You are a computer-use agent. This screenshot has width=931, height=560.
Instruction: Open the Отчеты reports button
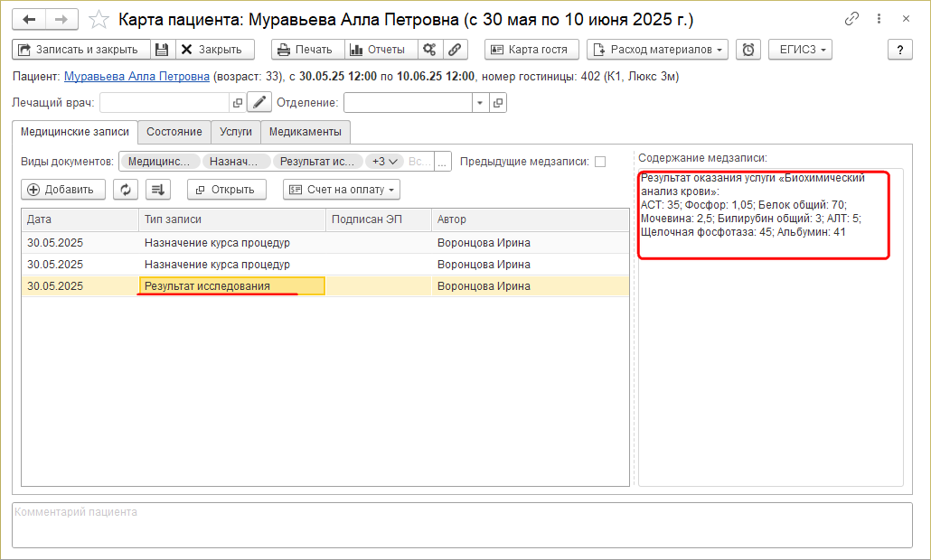(x=381, y=50)
